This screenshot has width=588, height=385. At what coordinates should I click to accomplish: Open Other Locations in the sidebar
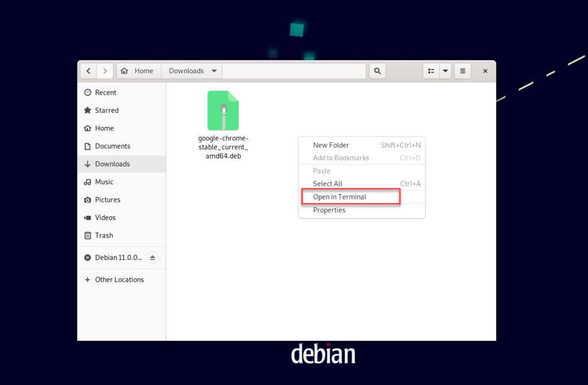pyautogui.click(x=122, y=279)
